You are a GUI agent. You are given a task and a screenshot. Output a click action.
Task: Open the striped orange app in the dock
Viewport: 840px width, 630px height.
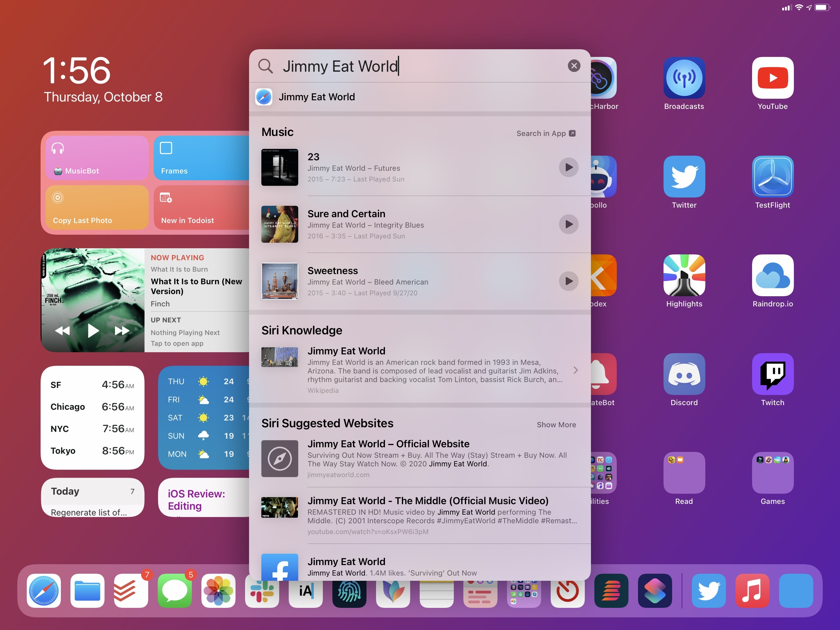[x=611, y=591]
